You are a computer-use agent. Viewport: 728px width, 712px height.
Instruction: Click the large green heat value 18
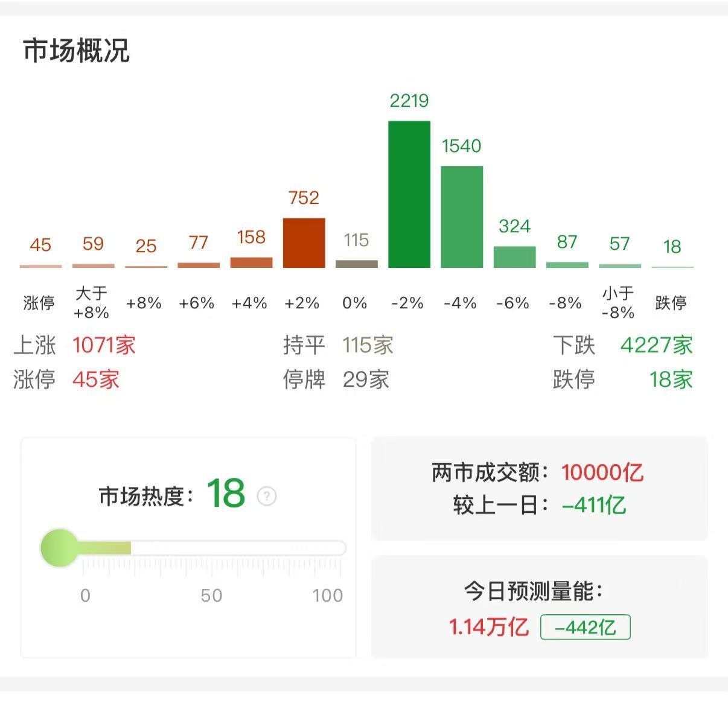226,494
